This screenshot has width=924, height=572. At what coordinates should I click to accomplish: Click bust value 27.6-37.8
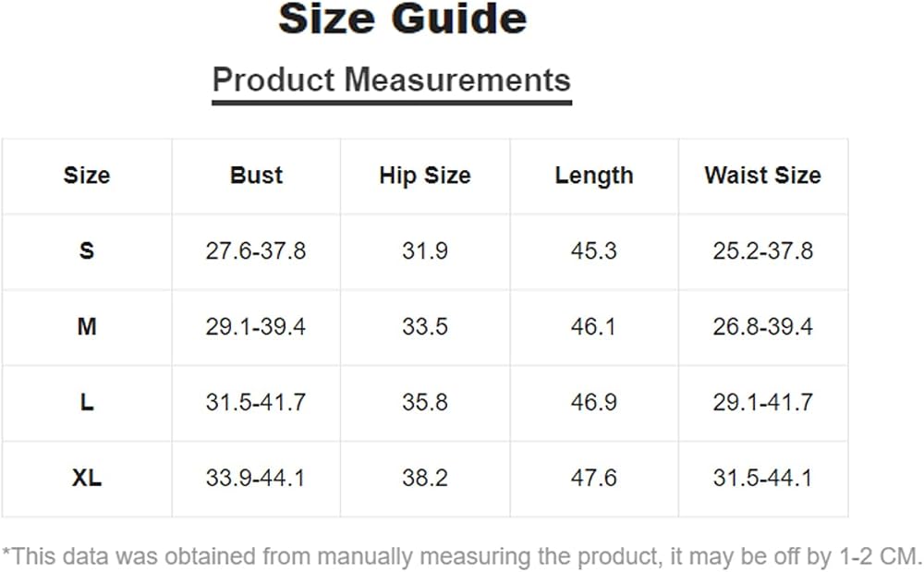click(256, 251)
